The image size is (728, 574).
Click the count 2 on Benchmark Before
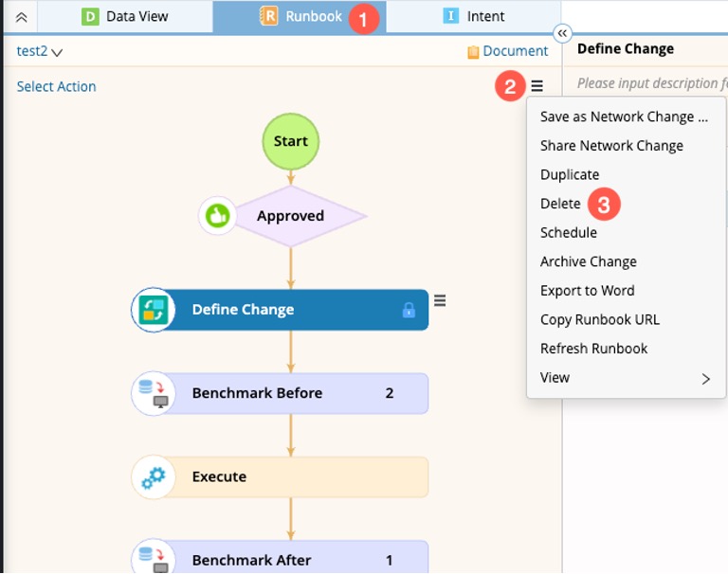pyautogui.click(x=389, y=393)
